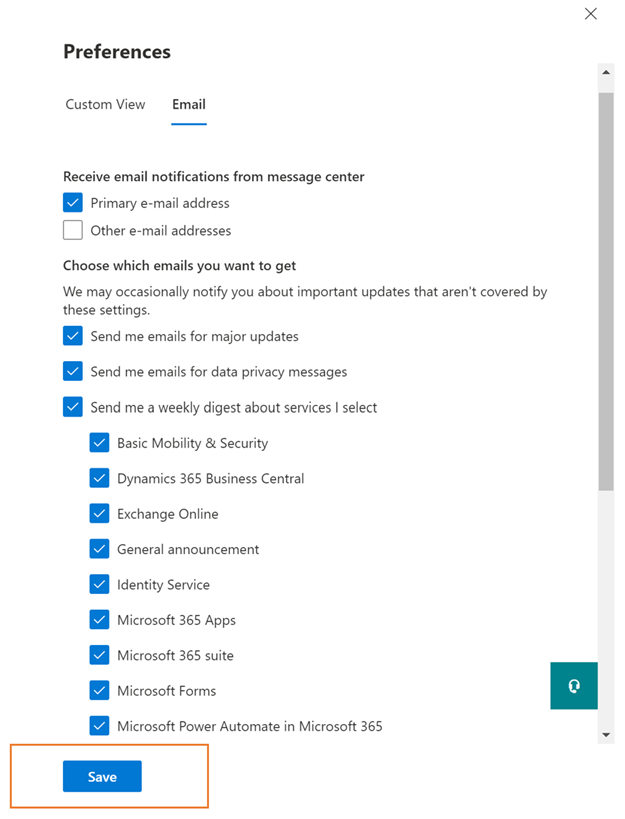Uncheck Dynamics 365 Business Central

(x=99, y=478)
